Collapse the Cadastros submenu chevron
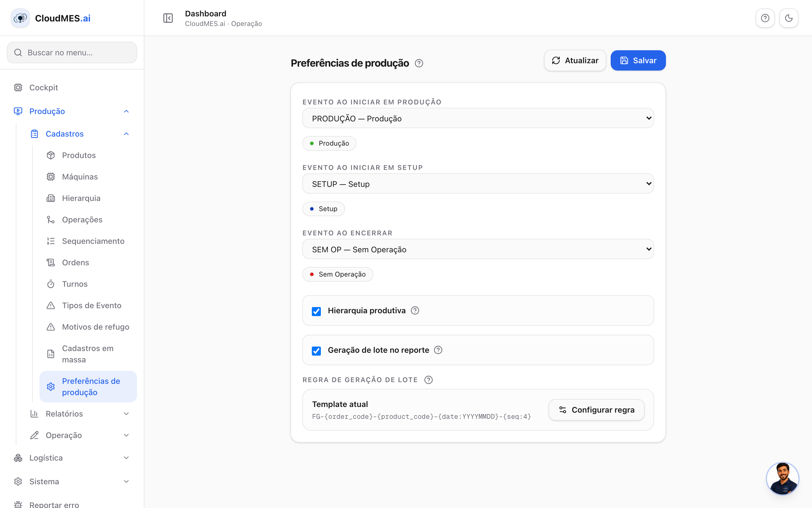Screen dimensions: 812x508 (x=126, y=134)
